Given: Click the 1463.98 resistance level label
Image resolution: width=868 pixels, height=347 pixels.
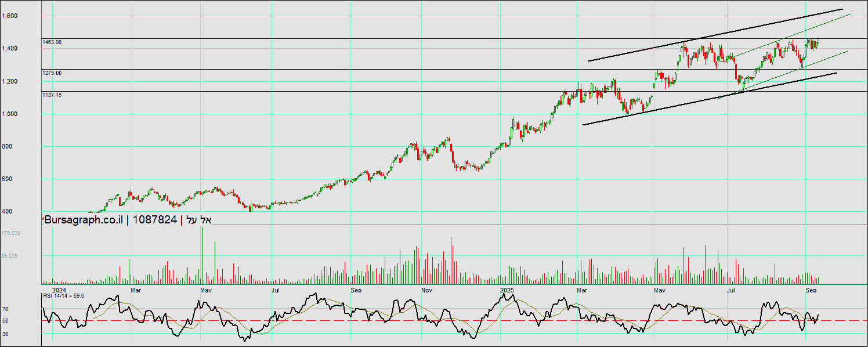Looking at the screenshot, I should pyautogui.click(x=52, y=42).
